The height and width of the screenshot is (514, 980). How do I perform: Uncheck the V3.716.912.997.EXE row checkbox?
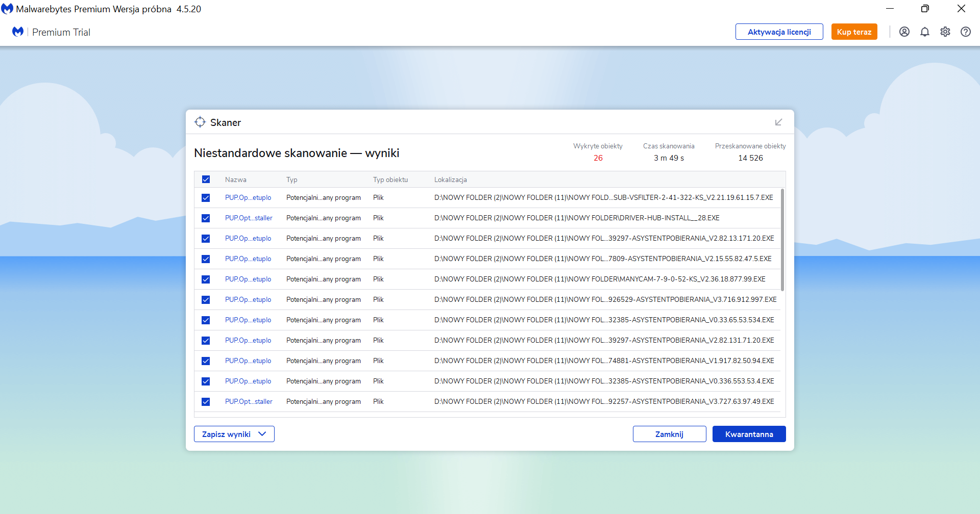[206, 300]
